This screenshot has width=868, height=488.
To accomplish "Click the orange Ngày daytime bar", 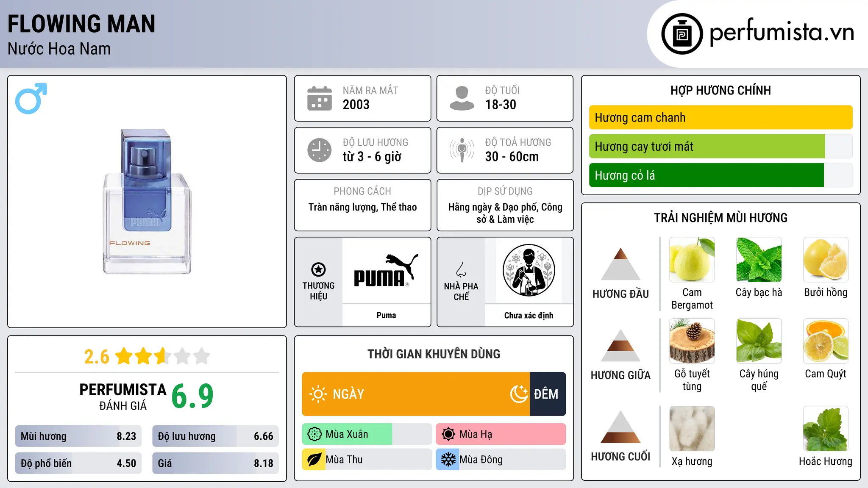I will tap(416, 394).
